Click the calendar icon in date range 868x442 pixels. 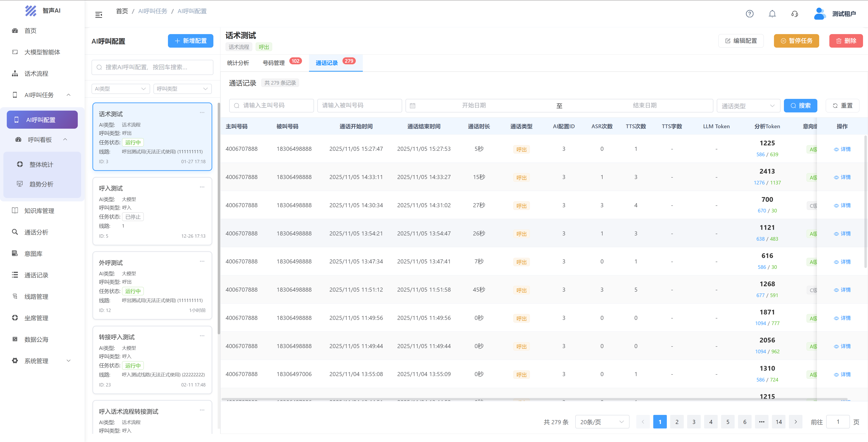pos(413,106)
